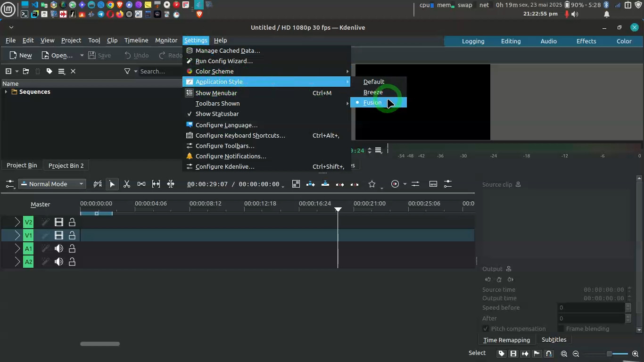Screen dimensions: 644x362
Task: Lock track V1
Action: pyautogui.click(x=72, y=235)
